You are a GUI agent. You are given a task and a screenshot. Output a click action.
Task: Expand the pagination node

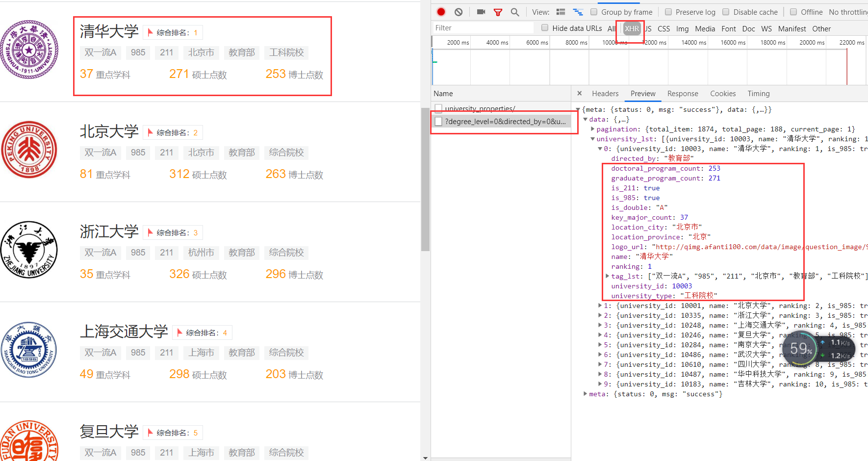click(593, 129)
